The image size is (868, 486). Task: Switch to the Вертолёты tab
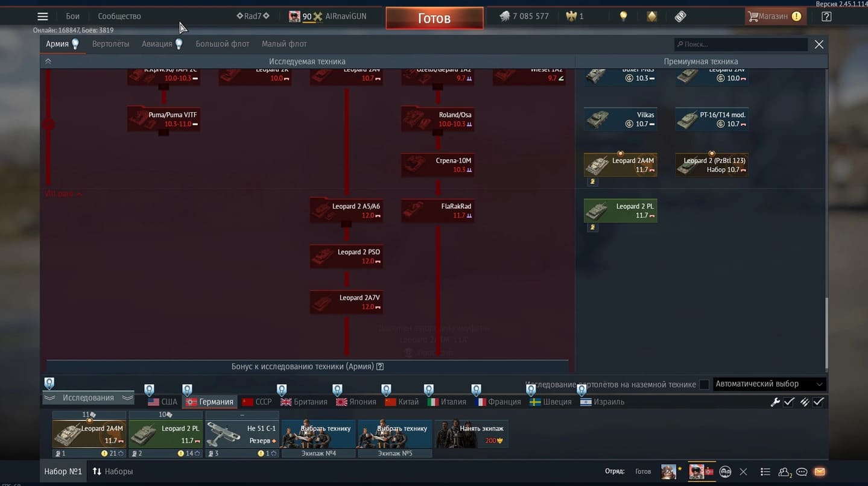[x=110, y=44]
